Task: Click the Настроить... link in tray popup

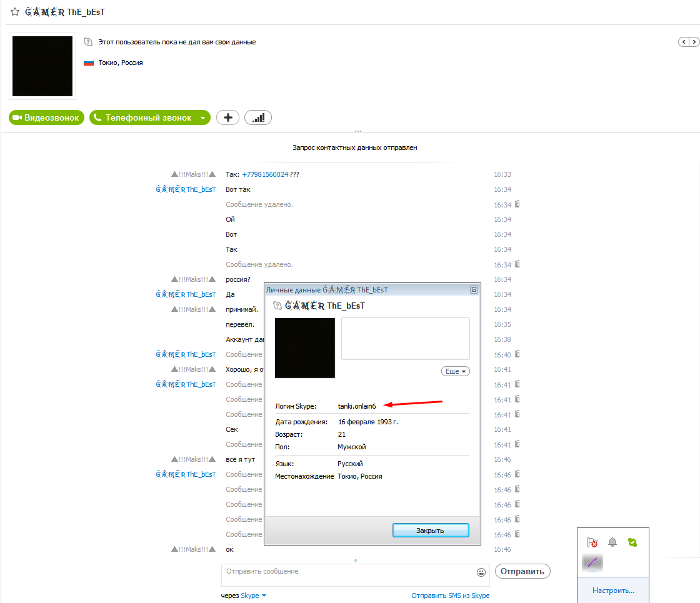Action: (613, 591)
